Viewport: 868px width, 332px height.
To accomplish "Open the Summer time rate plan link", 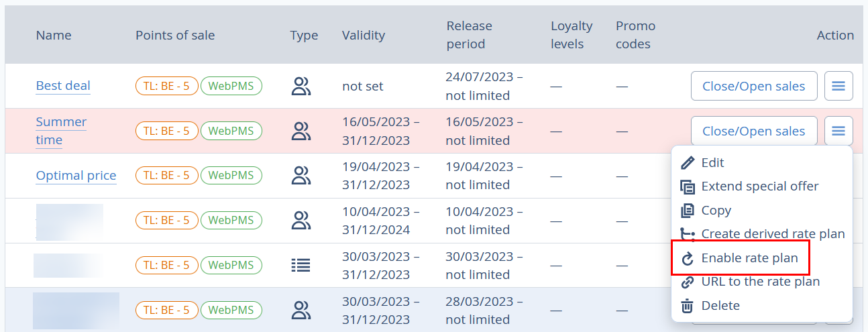I will (x=61, y=131).
